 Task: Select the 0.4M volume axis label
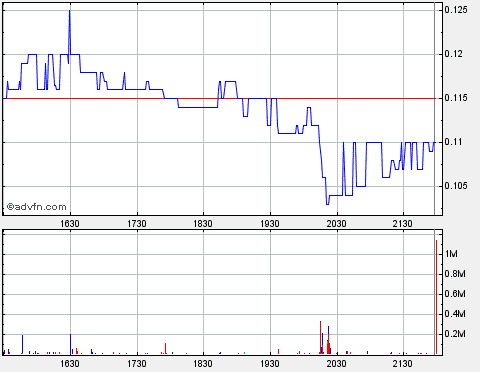tap(455, 314)
